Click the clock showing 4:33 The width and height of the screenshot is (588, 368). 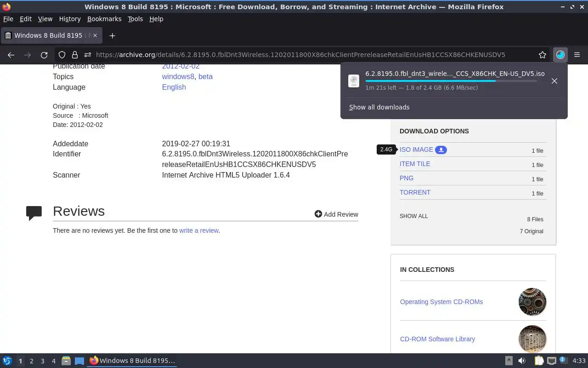click(x=579, y=361)
